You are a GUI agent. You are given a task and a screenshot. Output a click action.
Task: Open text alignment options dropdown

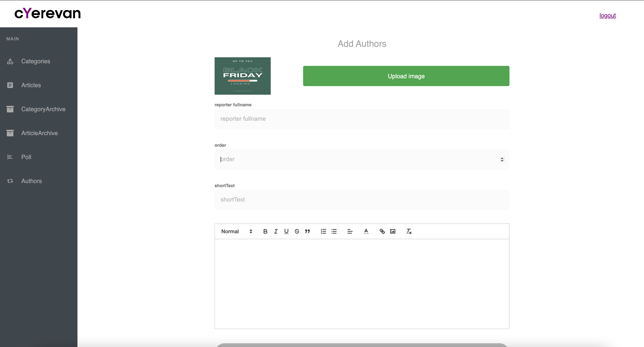tap(350, 231)
